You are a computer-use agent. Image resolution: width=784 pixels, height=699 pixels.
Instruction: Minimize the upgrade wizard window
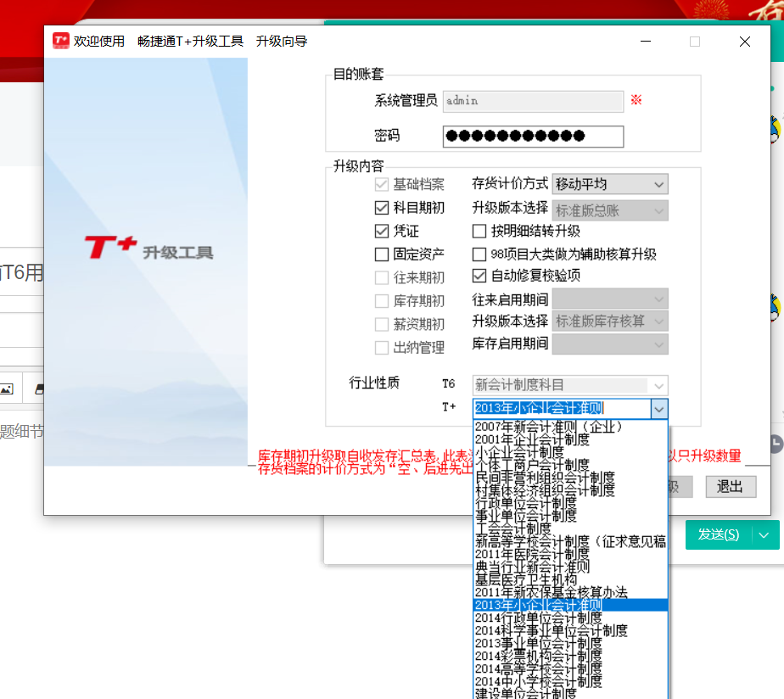pos(646,42)
